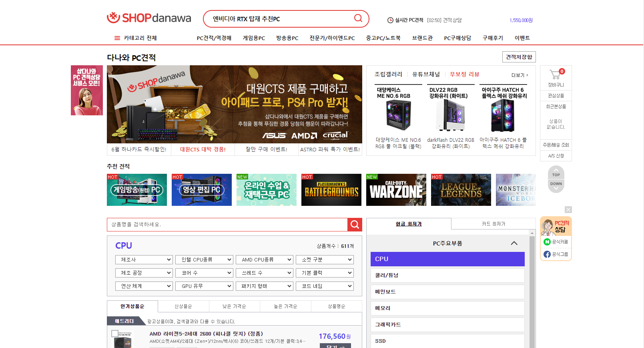
Task: Open the AMD CPU종류 dropdown
Action: coord(265,260)
